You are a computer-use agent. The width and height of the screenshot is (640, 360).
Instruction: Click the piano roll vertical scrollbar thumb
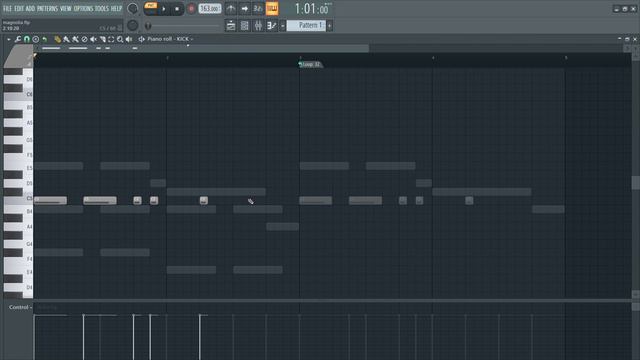(636, 183)
